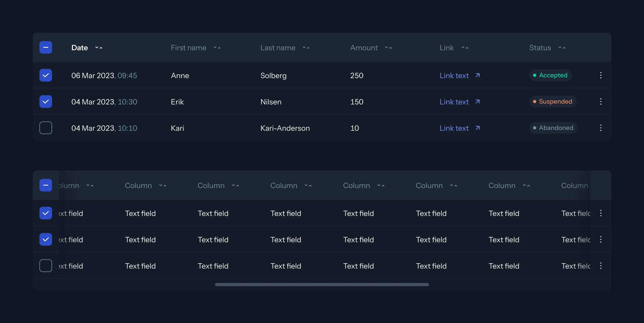Uncheck the 06 Mar 2023 row checkbox
Viewport: 644px width, 323px height.
(x=46, y=75)
